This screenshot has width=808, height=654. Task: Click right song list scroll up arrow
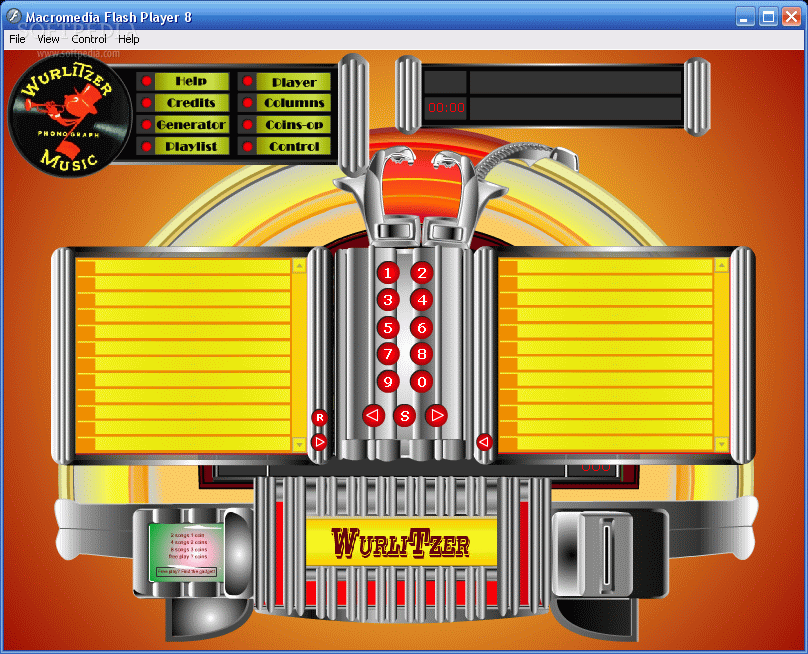(721, 266)
